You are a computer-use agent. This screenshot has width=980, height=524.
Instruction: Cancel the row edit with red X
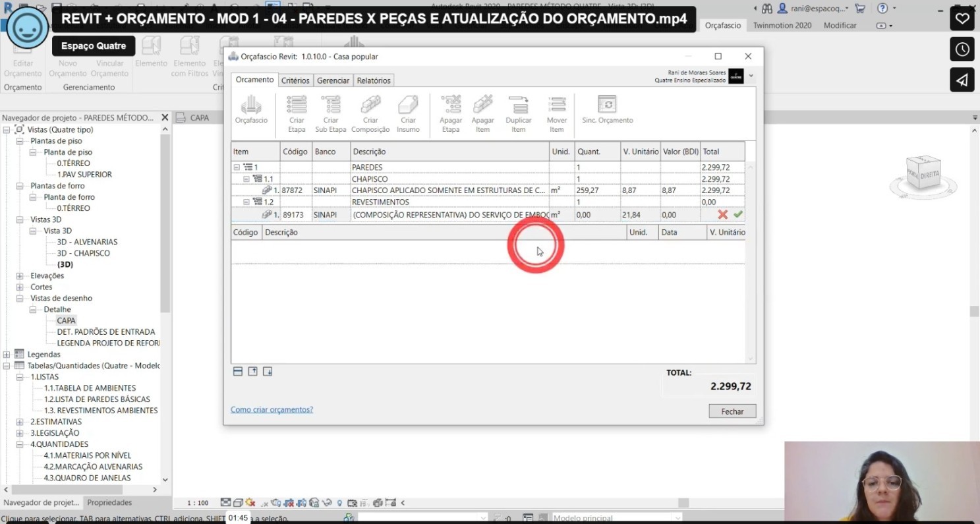point(722,214)
